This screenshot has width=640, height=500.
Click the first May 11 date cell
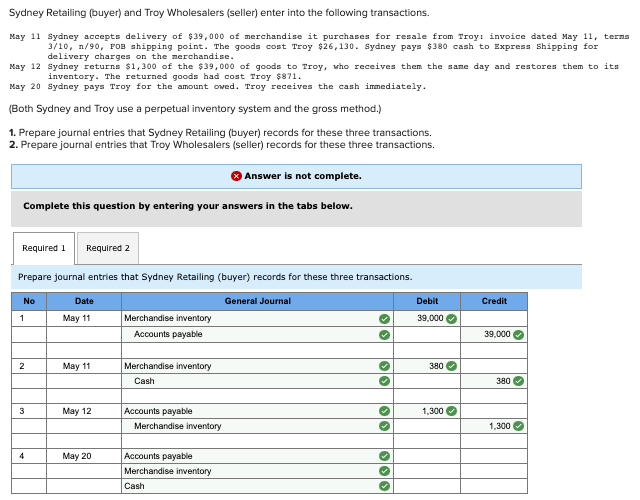coord(84,318)
